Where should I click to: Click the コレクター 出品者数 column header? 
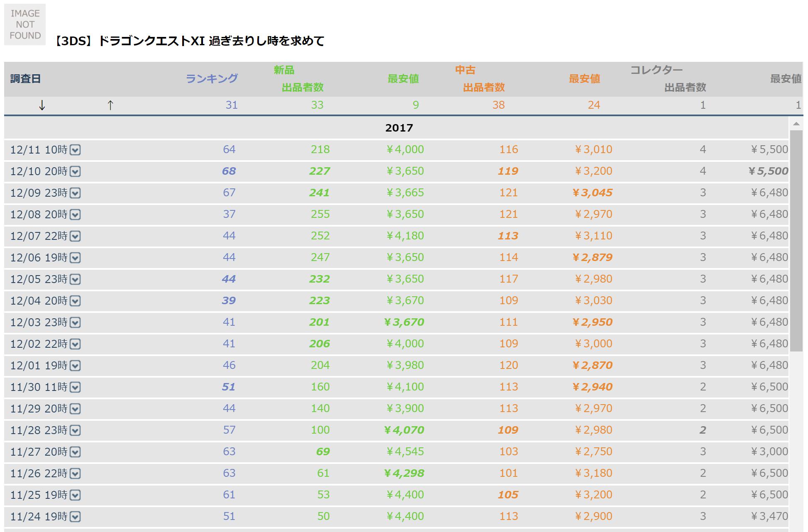[x=685, y=87]
